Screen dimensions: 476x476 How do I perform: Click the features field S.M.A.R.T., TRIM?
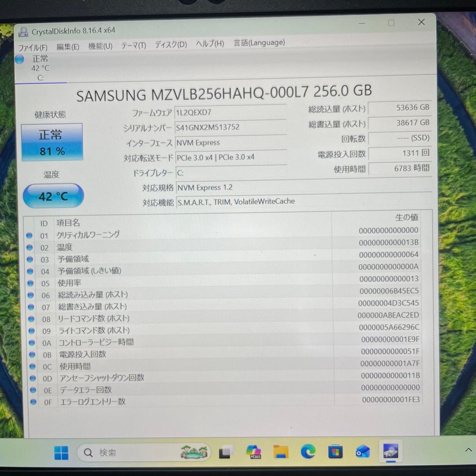click(x=304, y=201)
